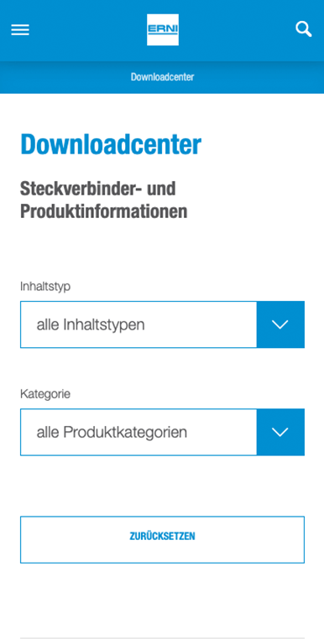Click the Kategorie field label
The image size is (324, 644).
[x=45, y=394]
